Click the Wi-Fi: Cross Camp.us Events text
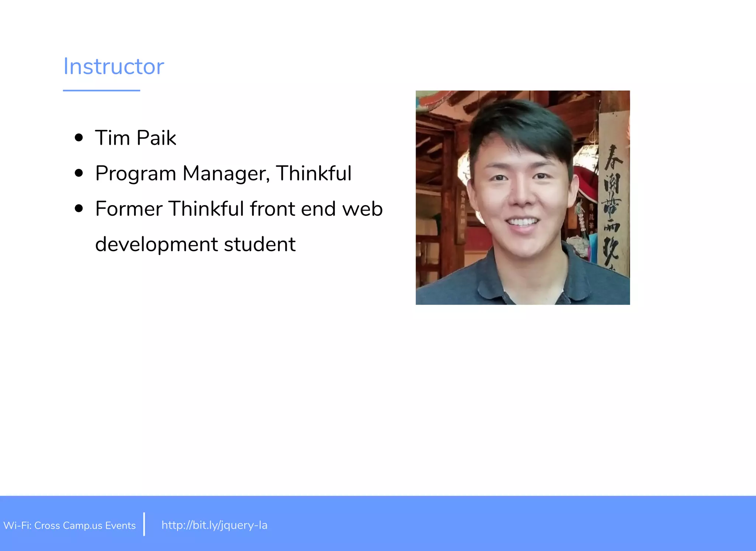Screen dimensions: 756x551 point(69,525)
